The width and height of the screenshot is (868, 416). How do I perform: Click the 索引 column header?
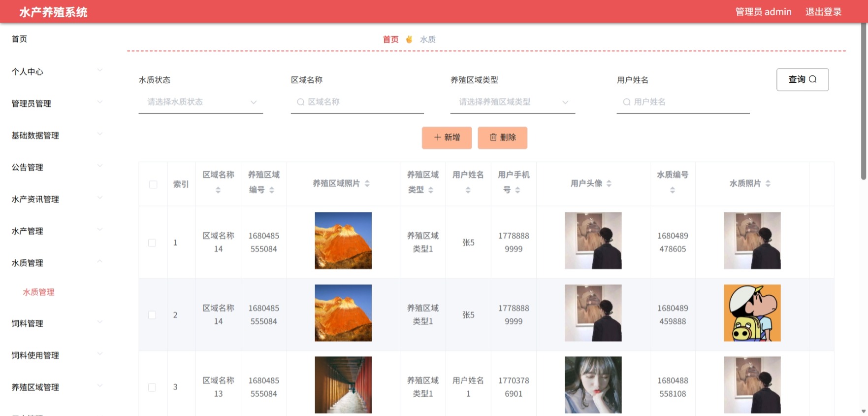tap(181, 184)
